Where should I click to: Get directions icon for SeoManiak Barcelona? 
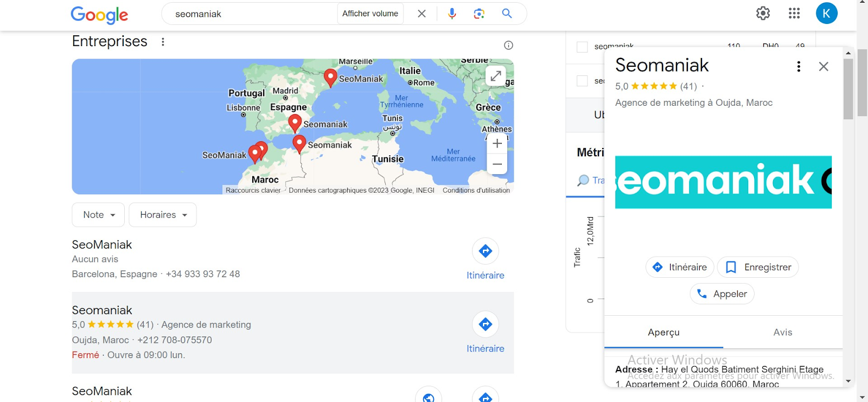tap(486, 251)
